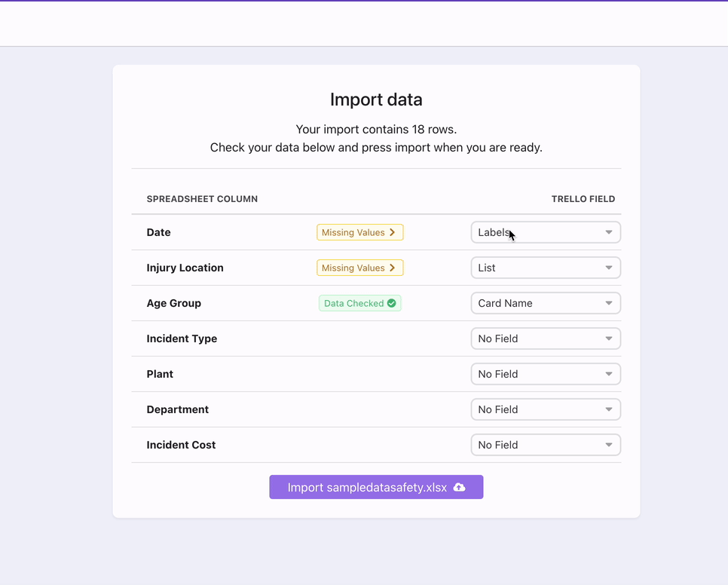This screenshot has height=585, width=728.
Task: Open the Labels field dropdown for Date
Action: [x=546, y=232]
